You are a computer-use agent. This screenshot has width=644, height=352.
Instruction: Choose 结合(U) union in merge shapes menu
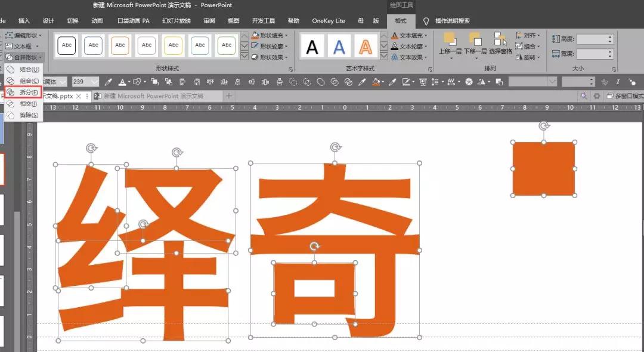point(23,69)
